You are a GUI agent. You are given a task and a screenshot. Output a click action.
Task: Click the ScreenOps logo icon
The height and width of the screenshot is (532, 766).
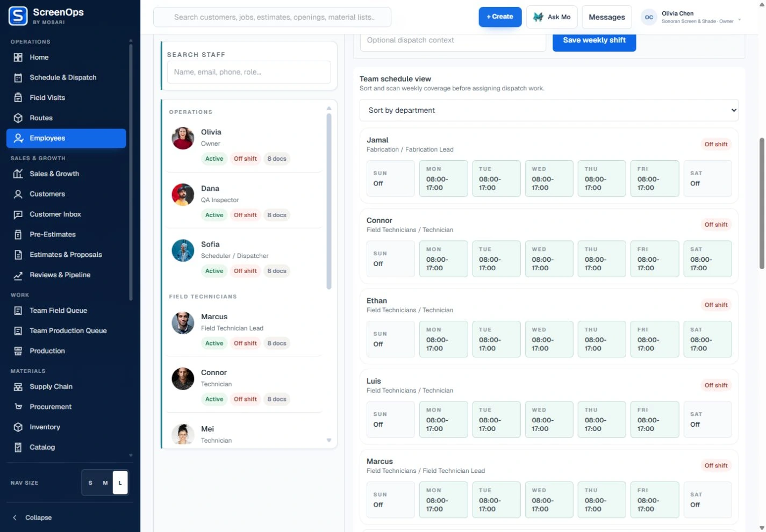18,16
